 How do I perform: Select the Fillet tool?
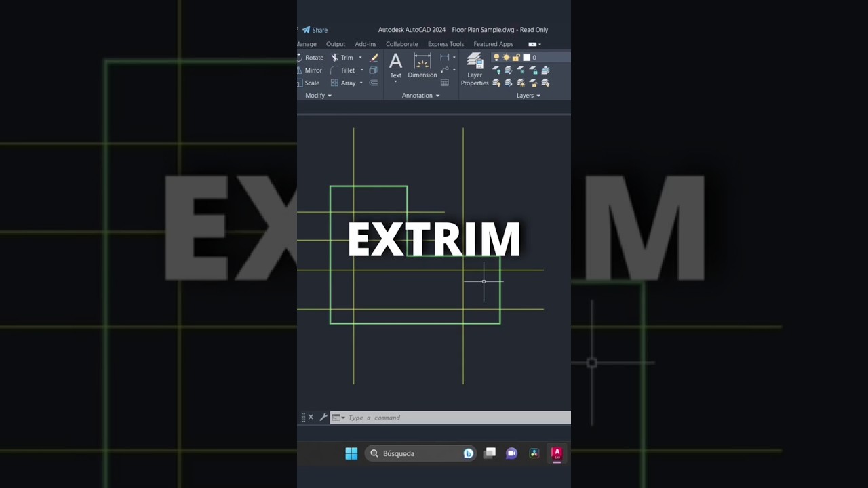click(343, 70)
